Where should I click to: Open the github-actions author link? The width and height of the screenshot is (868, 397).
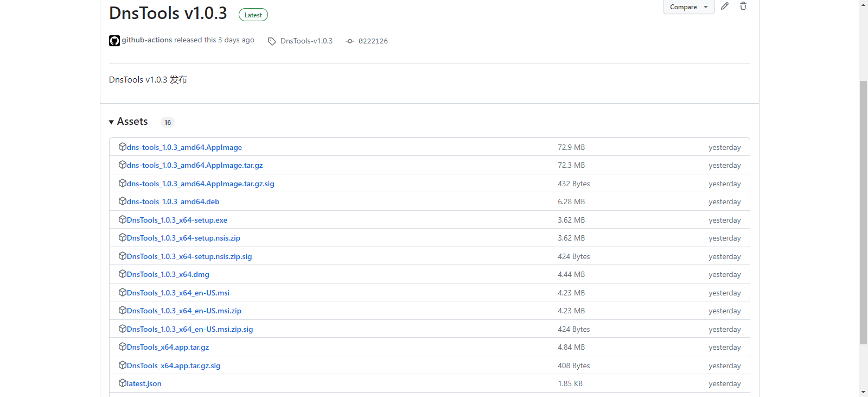[147, 40]
